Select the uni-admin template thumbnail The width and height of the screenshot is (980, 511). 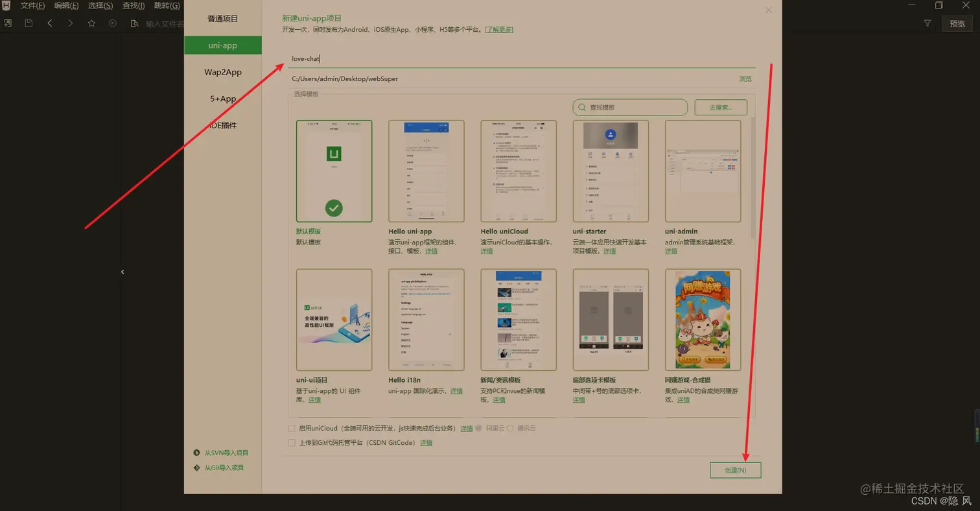coord(703,171)
